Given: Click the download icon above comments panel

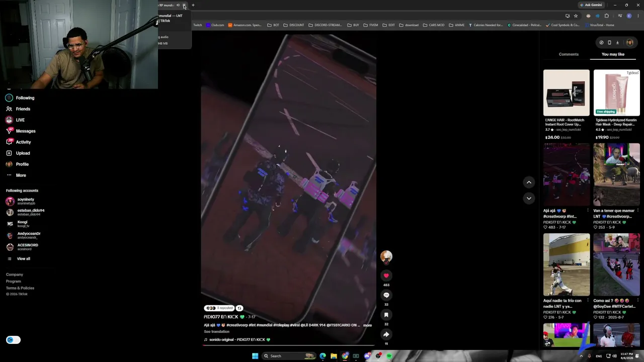Looking at the screenshot, I should click(x=617, y=43).
